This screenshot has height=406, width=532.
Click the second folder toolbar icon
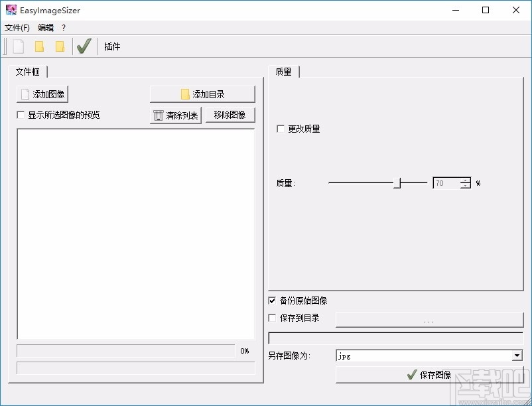point(60,46)
